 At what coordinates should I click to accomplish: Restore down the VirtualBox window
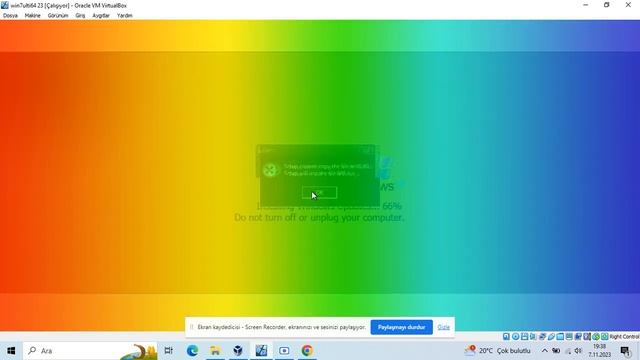tap(607, 5)
